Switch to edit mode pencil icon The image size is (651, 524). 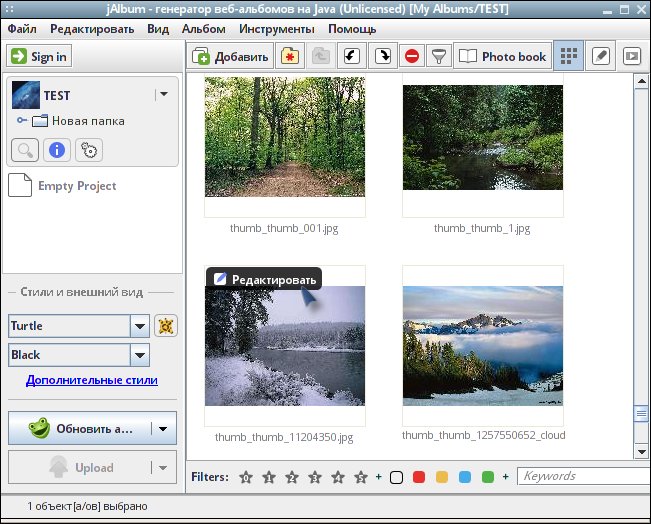600,56
